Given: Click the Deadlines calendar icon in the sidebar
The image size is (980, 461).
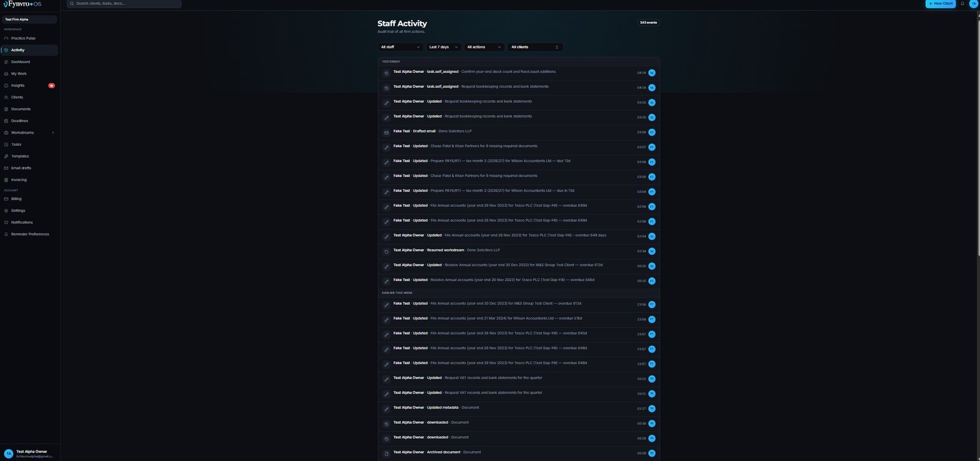Looking at the screenshot, I should pyautogui.click(x=6, y=121).
